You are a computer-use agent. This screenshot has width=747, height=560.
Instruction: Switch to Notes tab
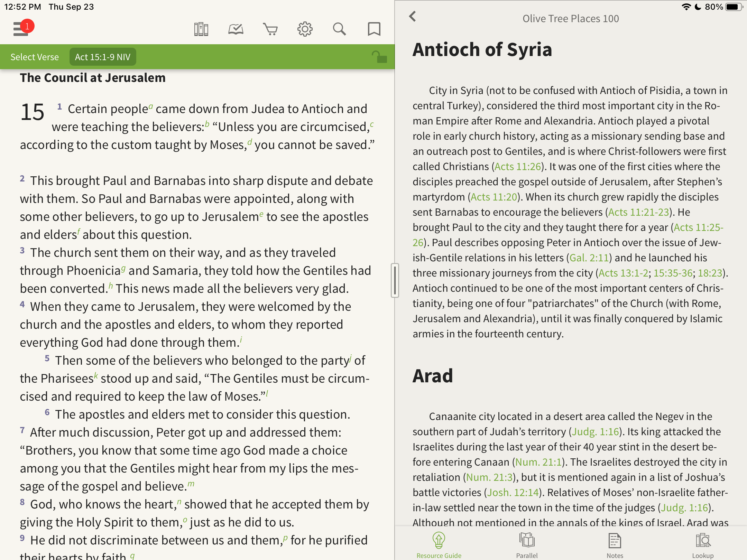(615, 545)
